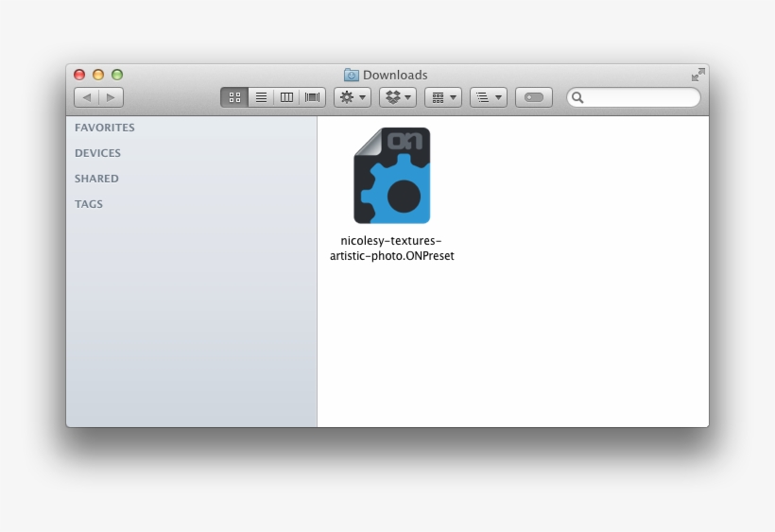Click the Shared sidebar heading
Screen dimensions: 775x532
pyautogui.click(x=96, y=179)
